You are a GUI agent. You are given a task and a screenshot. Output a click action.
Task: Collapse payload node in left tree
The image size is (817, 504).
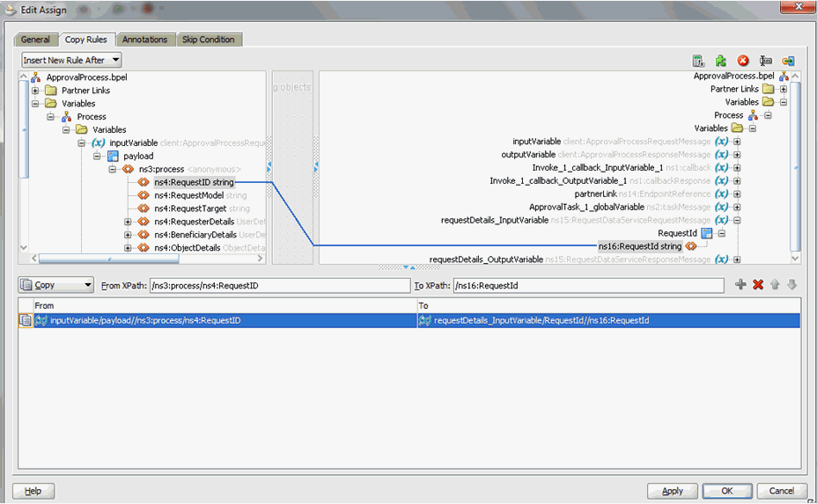(97, 156)
